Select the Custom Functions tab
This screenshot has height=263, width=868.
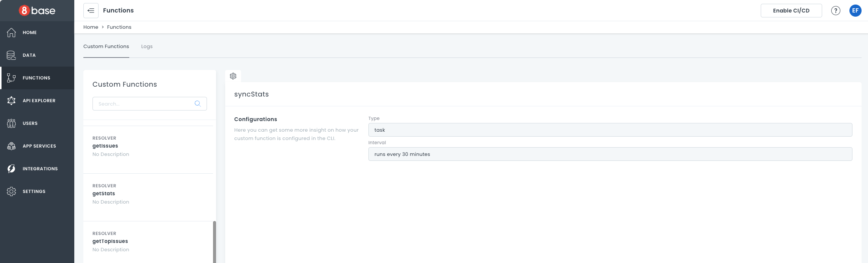click(x=106, y=47)
